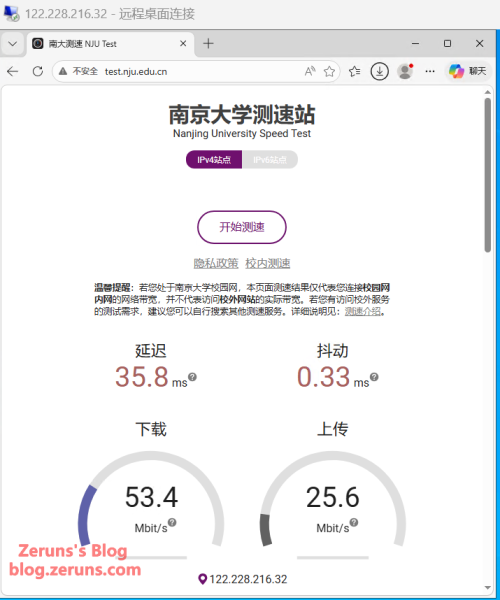The image size is (500, 600).
Task: Click the help icon next to latency ms
Action: tap(192, 377)
